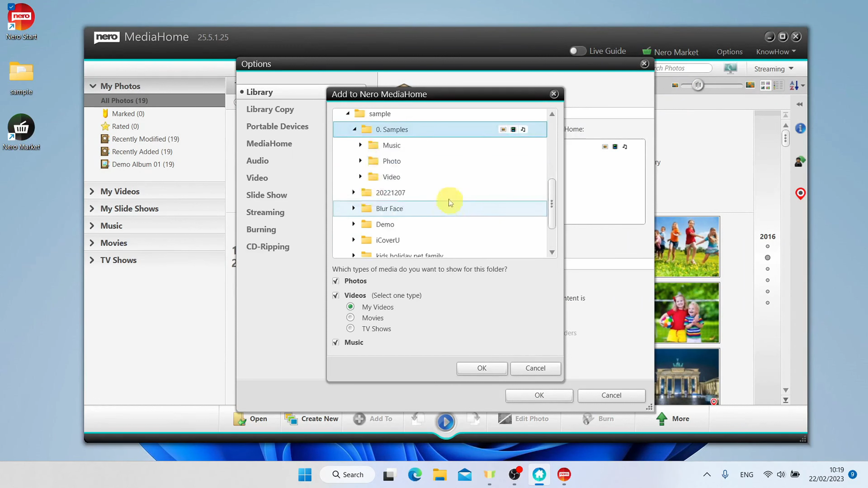This screenshot has height=488, width=868.
Task: Expand the Blur Face folder
Action: tap(354, 208)
